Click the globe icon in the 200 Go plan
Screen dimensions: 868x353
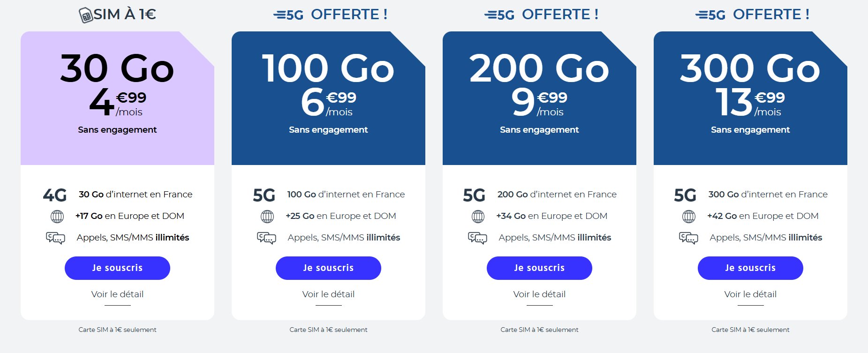[x=478, y=216]
